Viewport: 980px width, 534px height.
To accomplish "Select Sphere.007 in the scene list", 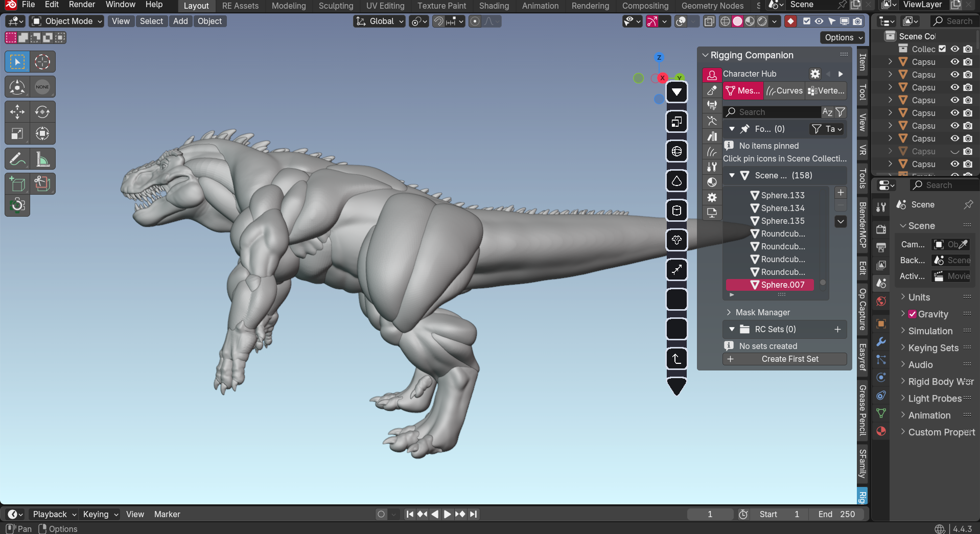I will [x=782, y=285].
